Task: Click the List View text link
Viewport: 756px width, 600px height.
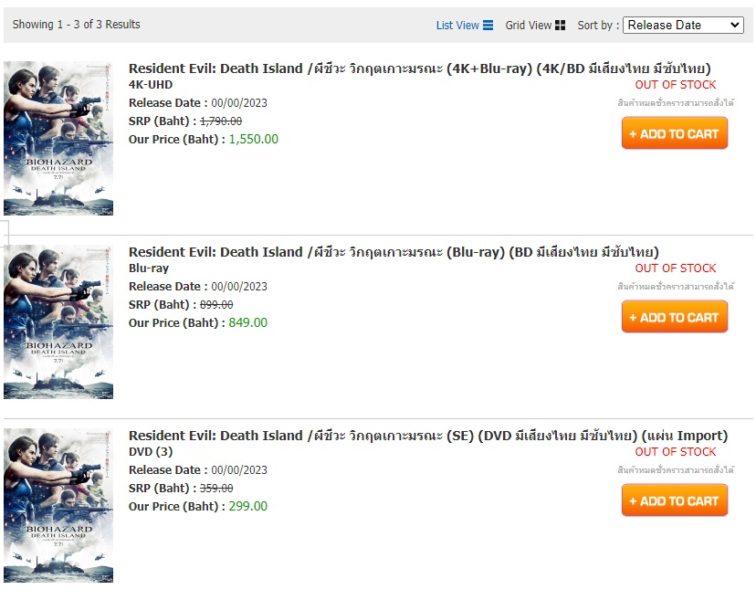Action: tap(457, 25)
